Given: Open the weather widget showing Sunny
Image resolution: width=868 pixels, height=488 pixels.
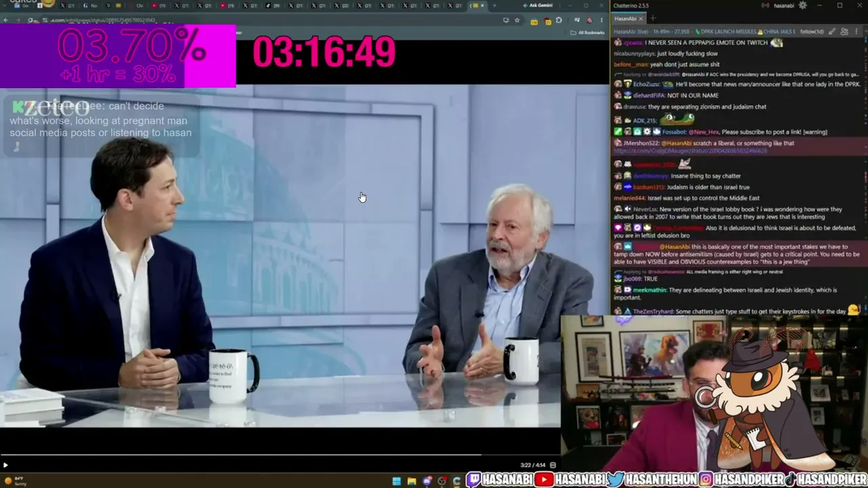Looking at the screenshot, I should [x=15, y=481].
